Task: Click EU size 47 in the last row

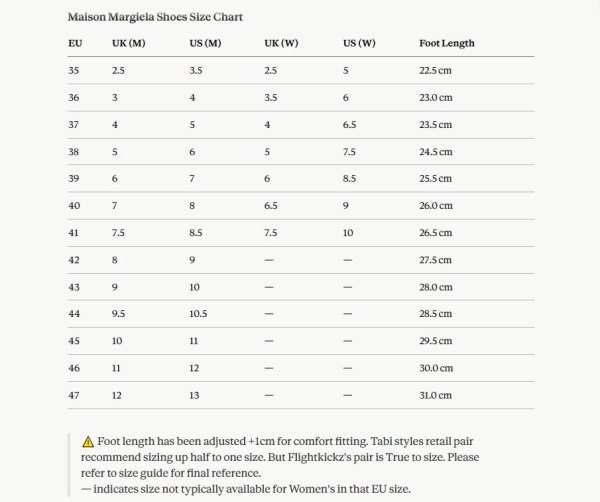Action: tap(74, 395)
